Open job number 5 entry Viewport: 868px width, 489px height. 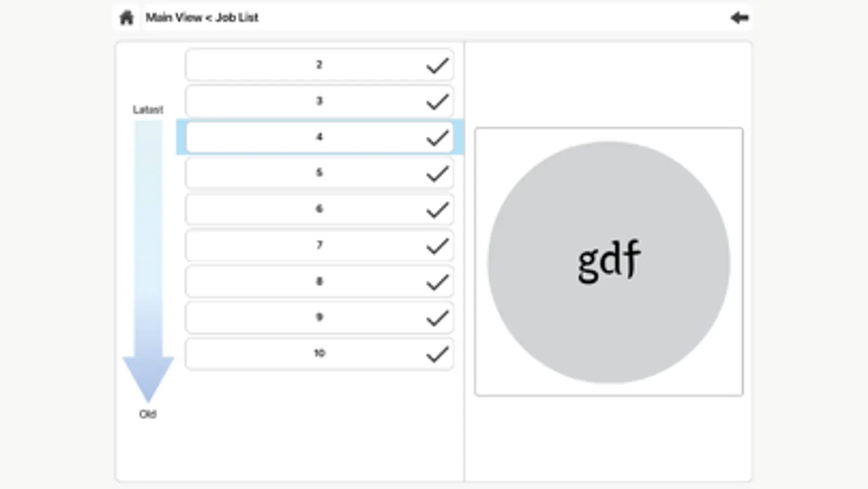coord(319,173)
